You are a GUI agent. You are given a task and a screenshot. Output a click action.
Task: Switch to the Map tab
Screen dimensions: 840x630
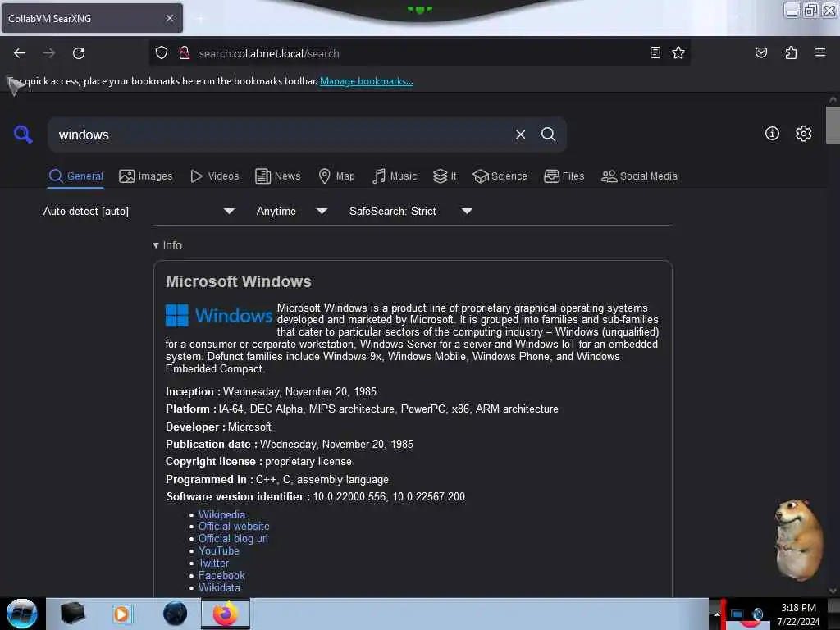(336, 176)
